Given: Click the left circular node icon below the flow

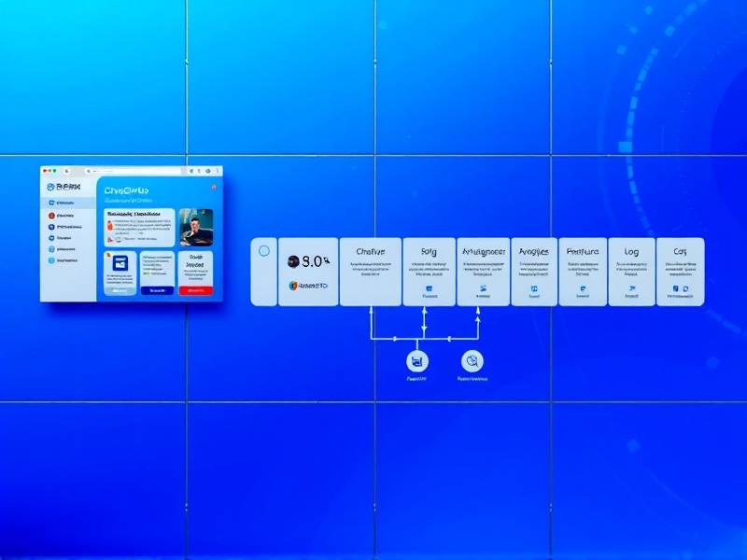Looking at the screenshot, I should pos(416,361).
